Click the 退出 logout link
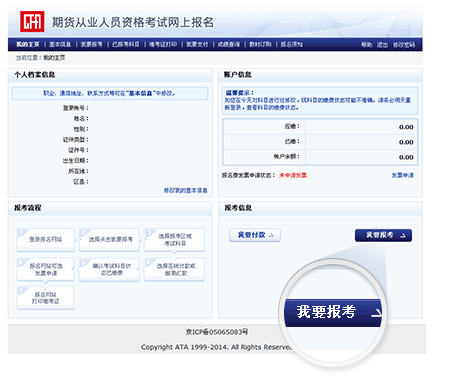Image resolution: width=473 pixels, height=378 pixels. click(382, 44)
